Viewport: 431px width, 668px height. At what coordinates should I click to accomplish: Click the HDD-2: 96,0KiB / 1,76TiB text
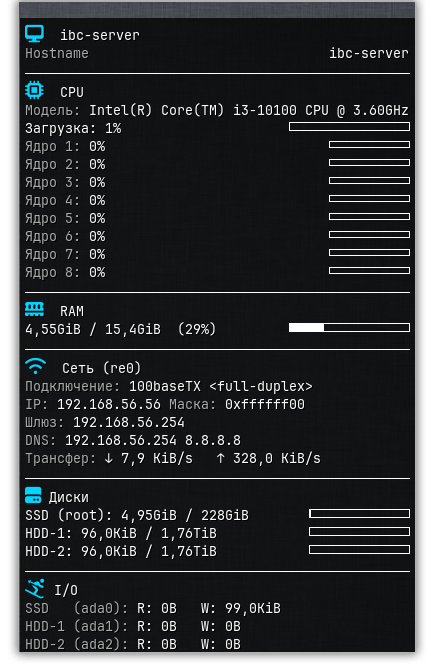(121, 551)
